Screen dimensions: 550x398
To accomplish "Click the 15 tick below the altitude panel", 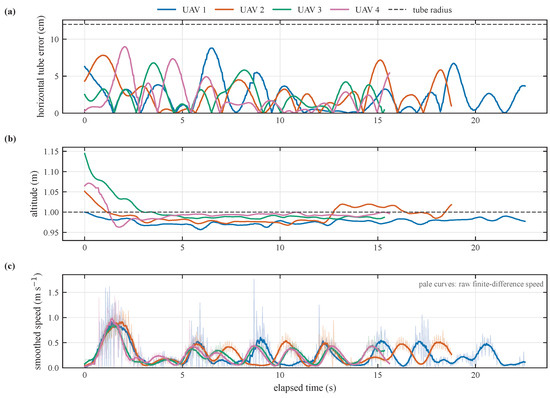I will [x=377, y=248].
